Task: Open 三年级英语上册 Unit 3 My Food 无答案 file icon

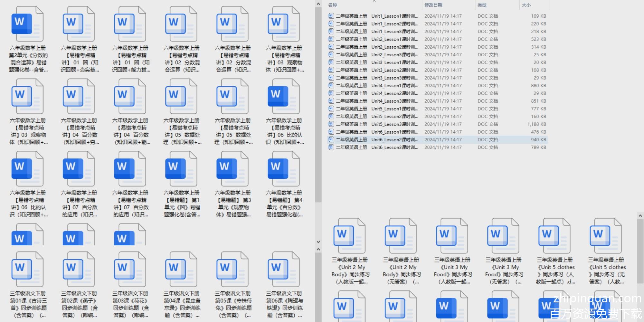Action: coord(503,236)
